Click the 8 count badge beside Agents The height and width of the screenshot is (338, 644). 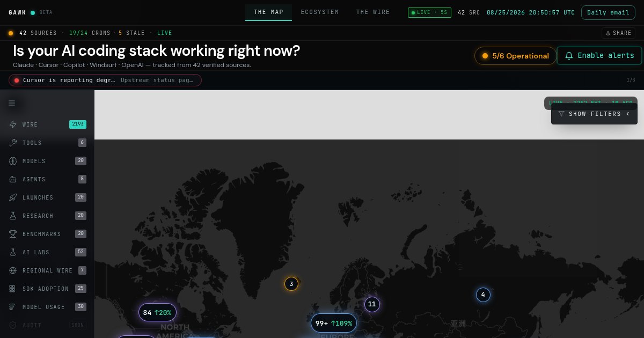click(x=82, y=179)
